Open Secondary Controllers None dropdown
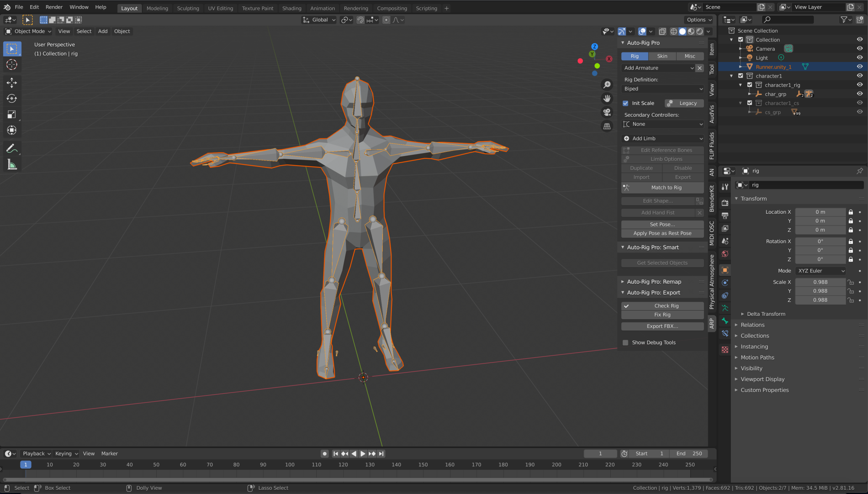Viewport: 868px width, 494px height. (x=663, y=124)
